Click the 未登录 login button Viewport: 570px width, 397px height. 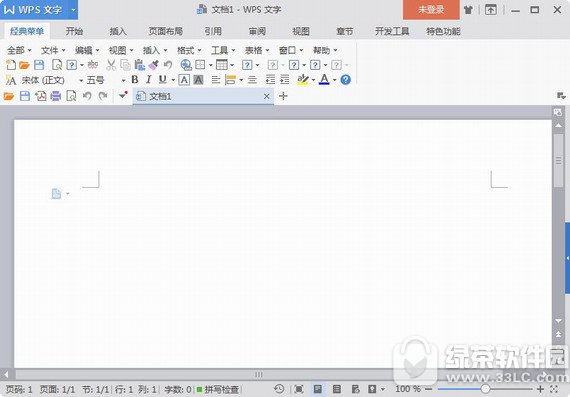click(431, 10)
